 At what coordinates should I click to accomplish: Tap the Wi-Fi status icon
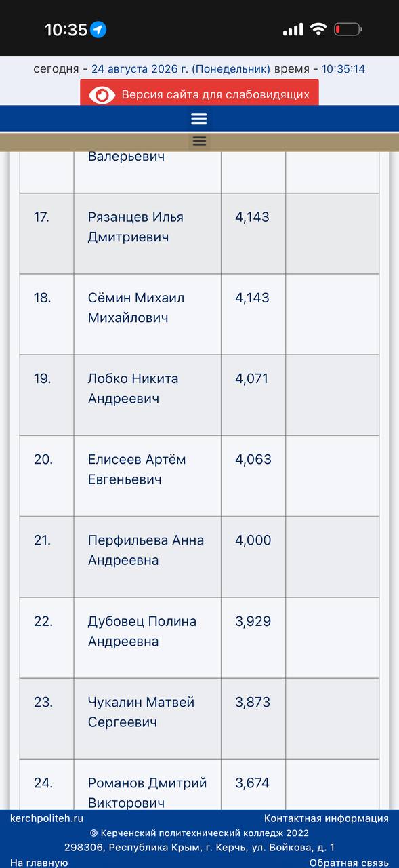[x=318, y=29]
